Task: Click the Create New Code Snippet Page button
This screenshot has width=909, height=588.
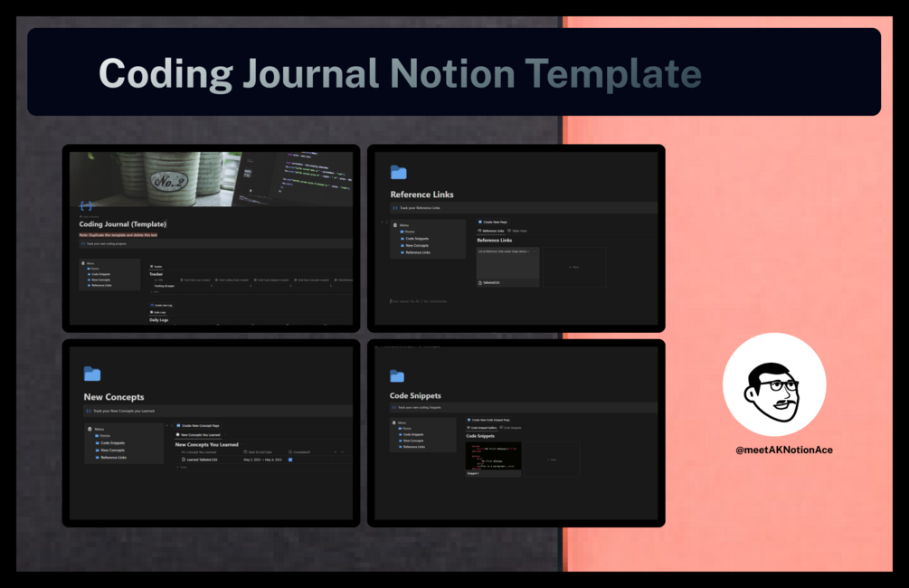Action: (488, 420)
